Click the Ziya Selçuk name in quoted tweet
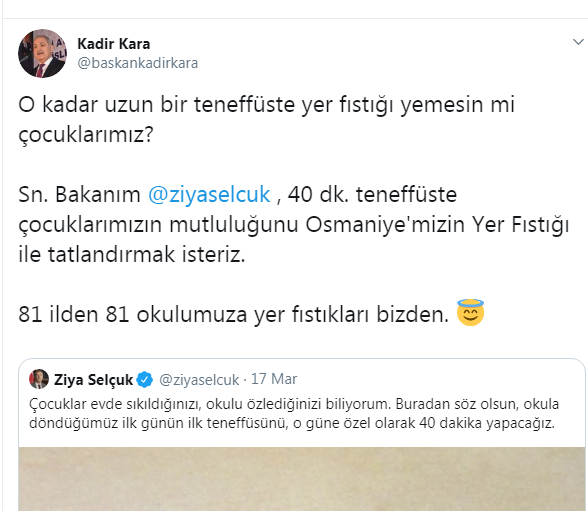The height and width of the screenshot is (527, 588). click(x=93, y=380)
